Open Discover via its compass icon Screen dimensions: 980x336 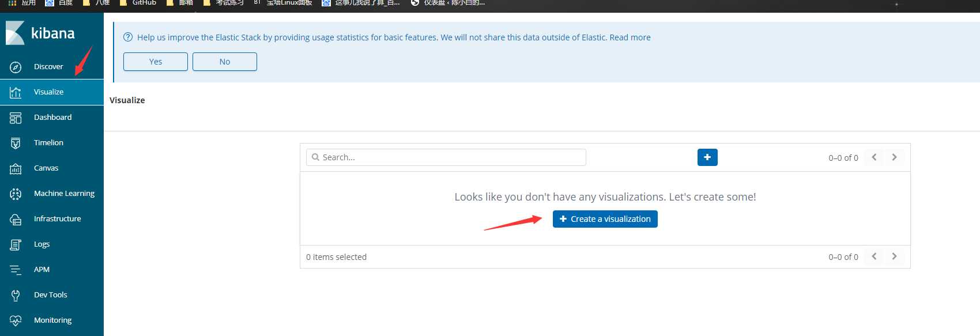tap(16, 67)
